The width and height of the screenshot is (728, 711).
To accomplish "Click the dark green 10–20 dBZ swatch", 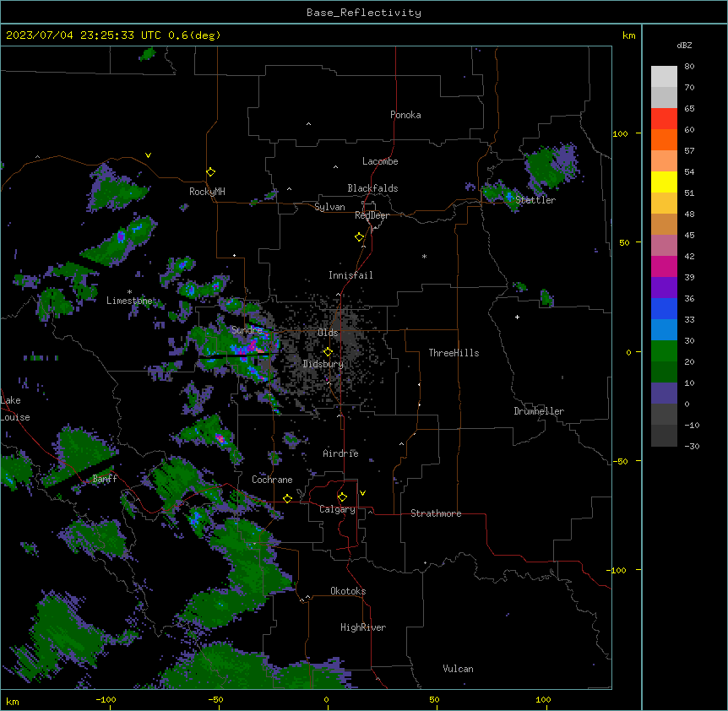I will click(664, 372).
